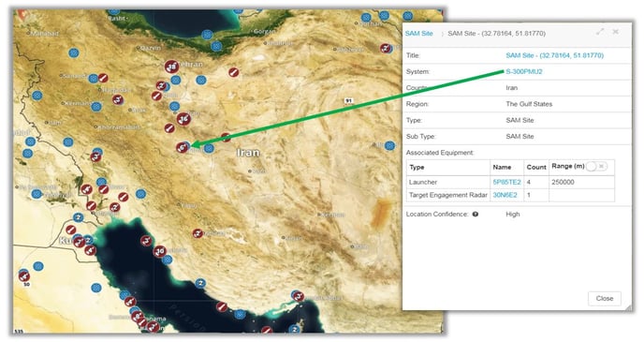Image resolution: width=644 pixels, height=342 pixels.
Task: Click the SAM Site breadcrumb link
Action: click(x=419, y=34)
